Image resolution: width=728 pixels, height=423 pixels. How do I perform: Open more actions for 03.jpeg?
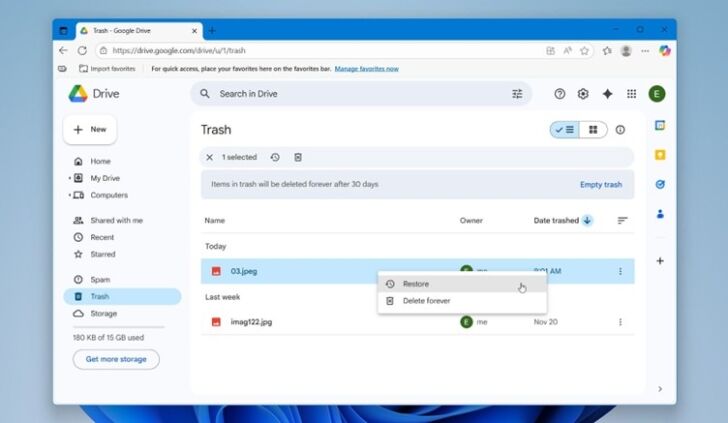point(620,271)
